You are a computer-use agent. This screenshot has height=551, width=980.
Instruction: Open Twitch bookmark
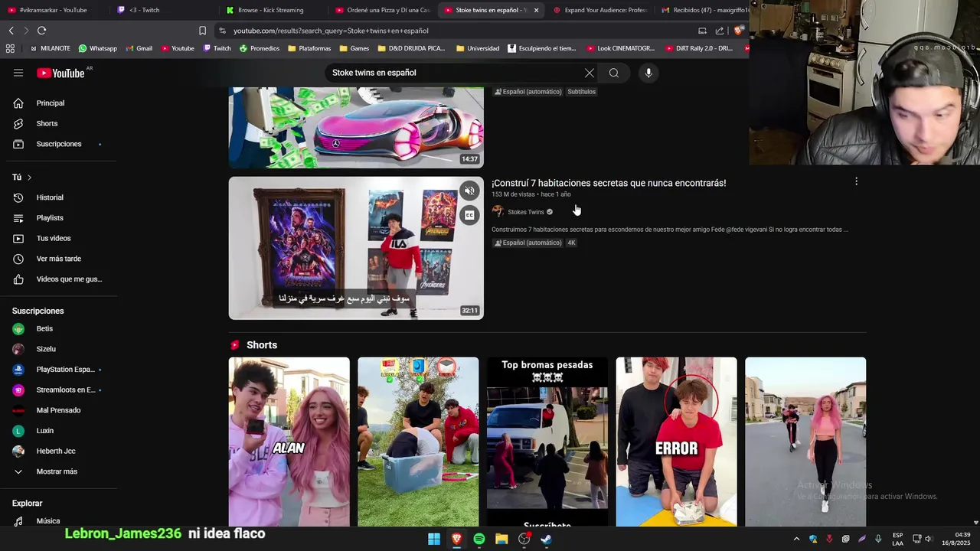pyautogui.click(x=217, y=48)
